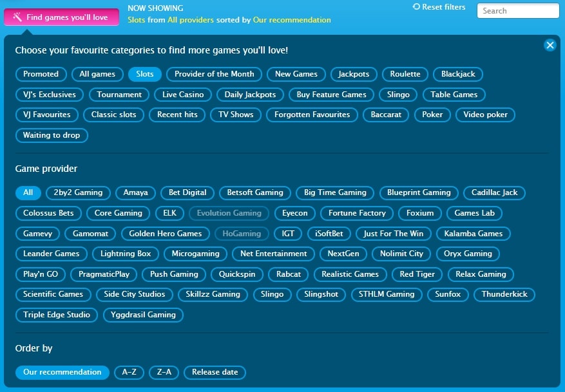Screen dimensions: 565x392
Task: Select PragmaticPlay provider
Action: [x=104, y=274]
